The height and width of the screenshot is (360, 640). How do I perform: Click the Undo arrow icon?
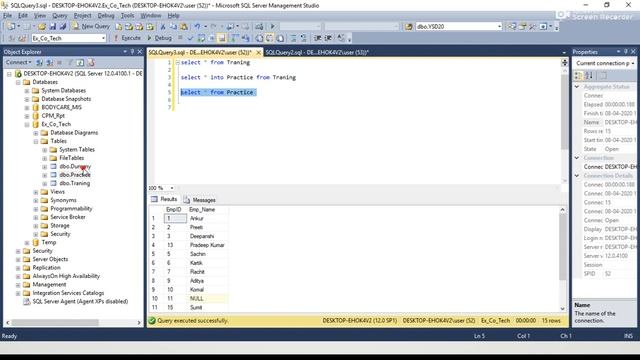click(x=198, y=27)
